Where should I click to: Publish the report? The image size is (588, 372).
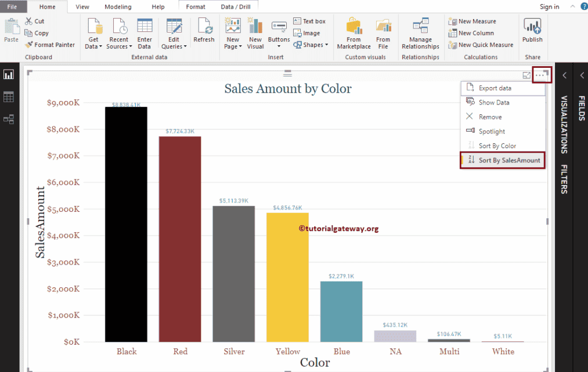[532, 32]
